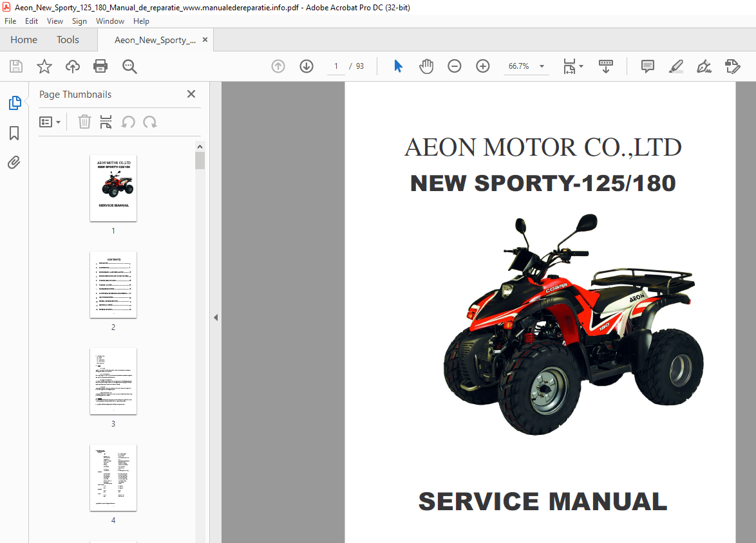Open the File menu
Screen dimensions: 756x543
click(x=10, y=21)
